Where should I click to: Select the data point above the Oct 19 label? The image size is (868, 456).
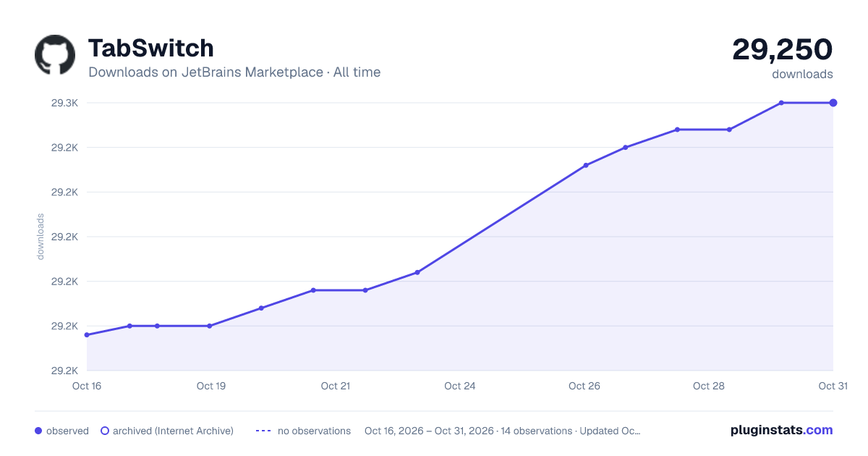point(210,326)
